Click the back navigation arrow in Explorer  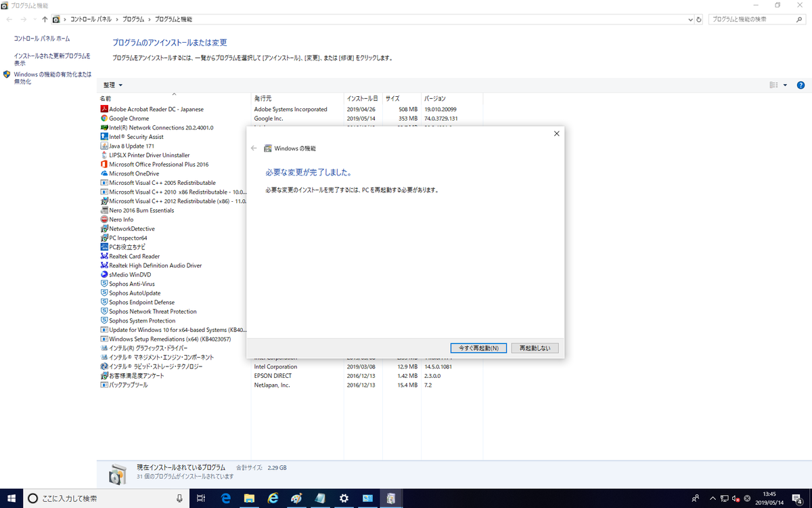(9, 20)
